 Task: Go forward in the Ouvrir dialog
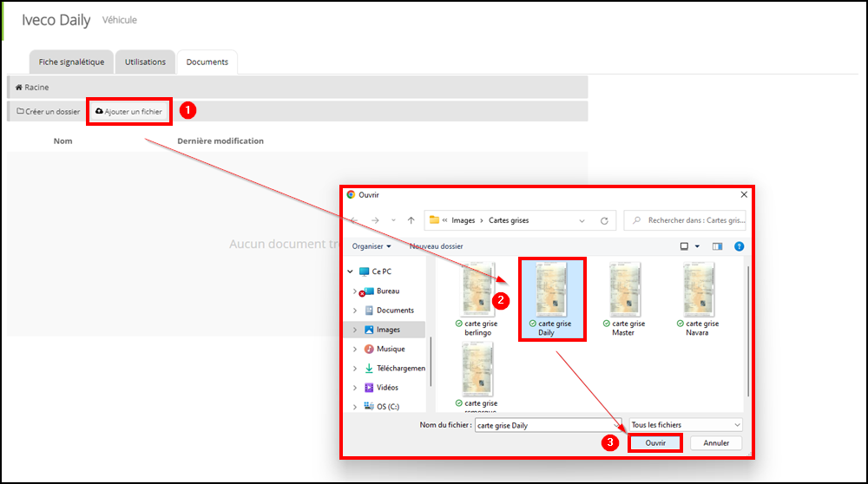375,220
